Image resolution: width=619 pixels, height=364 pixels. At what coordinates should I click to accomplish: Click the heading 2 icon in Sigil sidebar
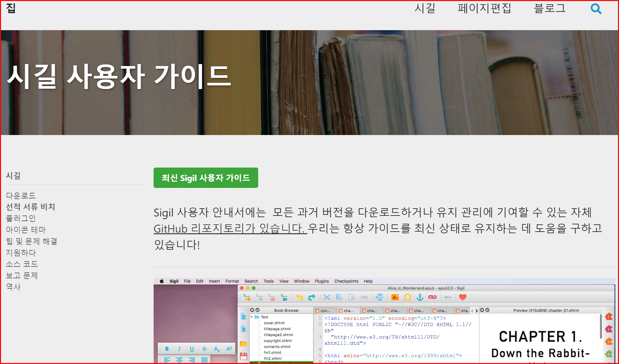[243, 317]
